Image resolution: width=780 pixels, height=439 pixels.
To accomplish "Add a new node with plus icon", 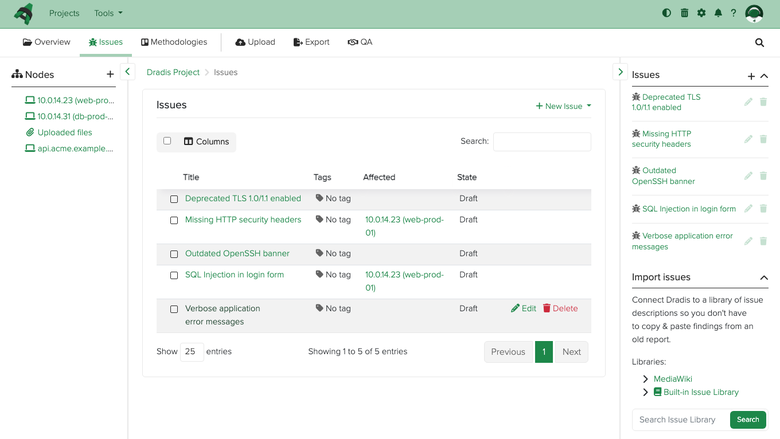I will click(x=110, y=74).
